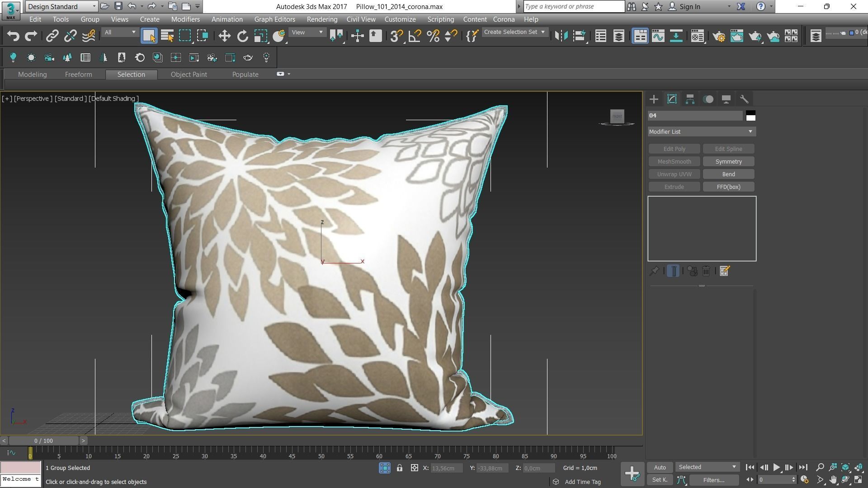Open Select by Name dialog
Viewport: 868px width, 488px height.
pos(167,36)
